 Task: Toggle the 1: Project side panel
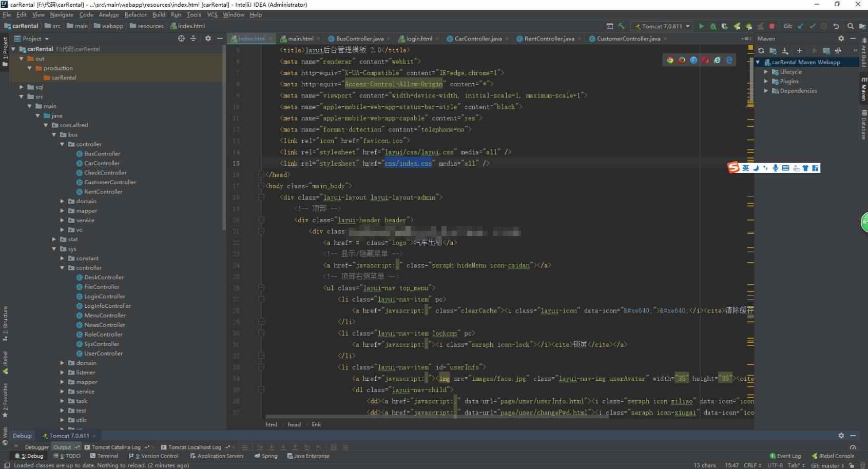point(5,51)
